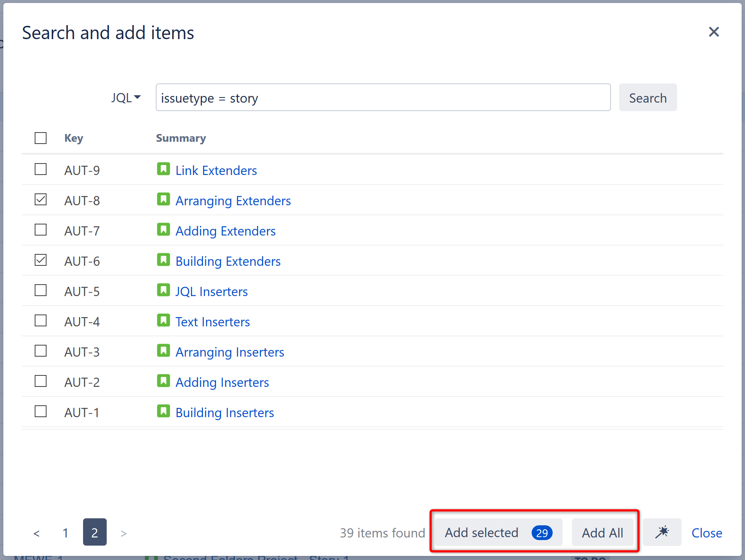Open the Arranging Inserters issue link

point(229,352)
